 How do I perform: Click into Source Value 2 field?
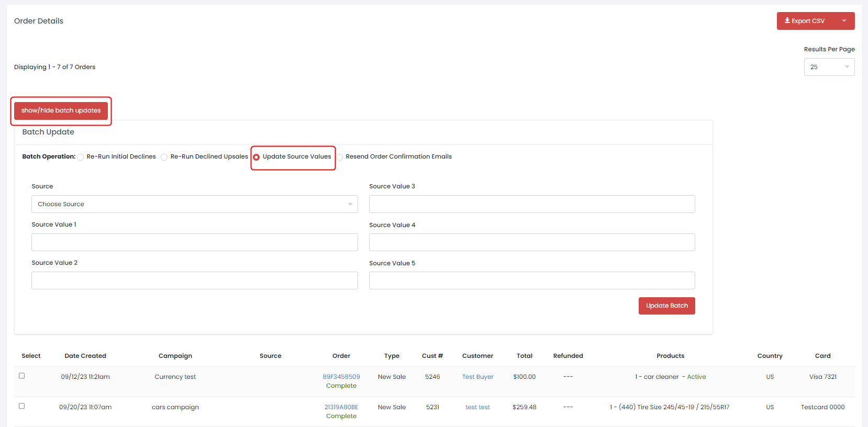tap(194, 280)
